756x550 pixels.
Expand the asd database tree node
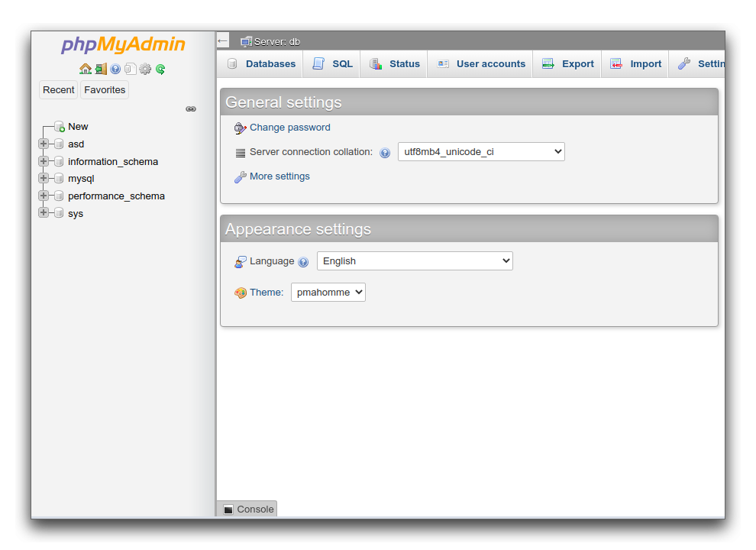(44, 144)
